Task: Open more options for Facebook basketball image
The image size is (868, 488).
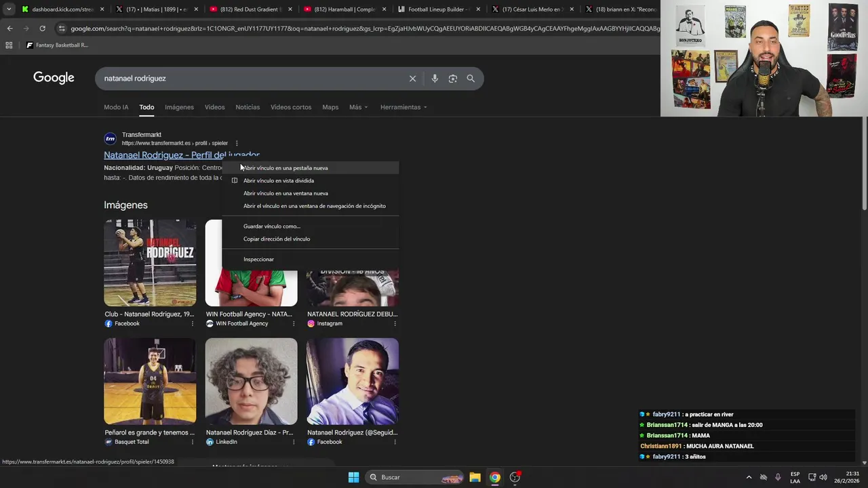Action: point(192,324)
